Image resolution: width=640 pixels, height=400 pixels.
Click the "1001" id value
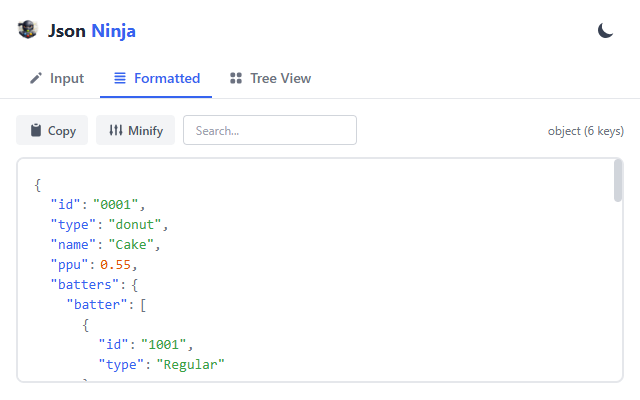click(164, 344)
